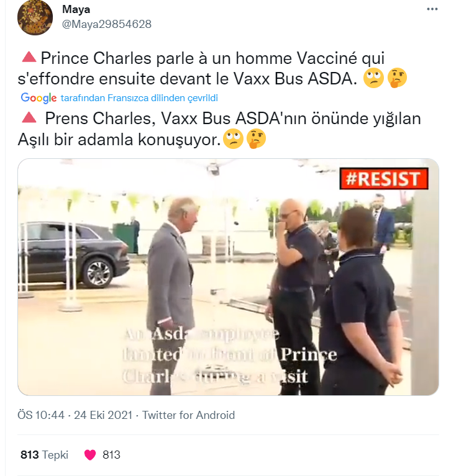Open the @Maya29854628 handle link
This screenshot has width=451, height=476.
[x=107, y=24]
